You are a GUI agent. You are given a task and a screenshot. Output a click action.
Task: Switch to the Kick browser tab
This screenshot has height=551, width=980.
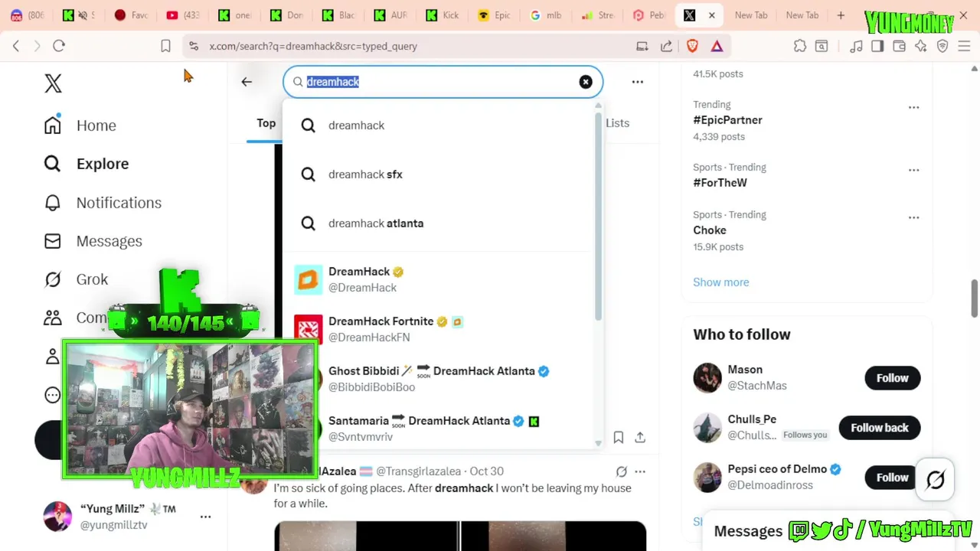click(x=442, y=15)
